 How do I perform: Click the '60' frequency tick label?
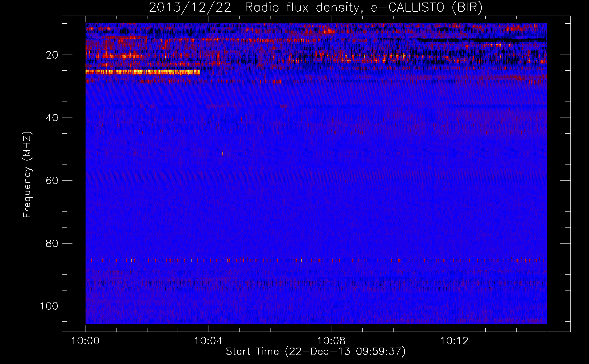(x=52, y=181)
